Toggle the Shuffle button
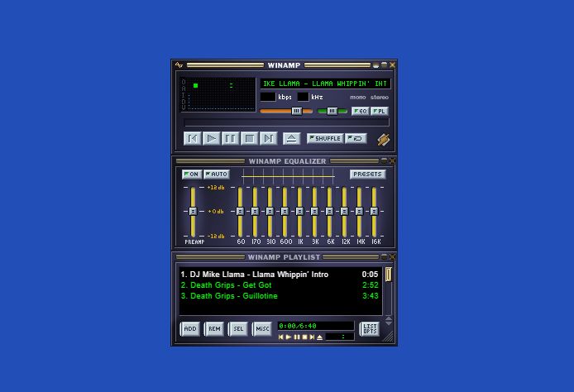The height and width of the screenshot is (392, 574). pyautogui.click(x=325, y=138)
